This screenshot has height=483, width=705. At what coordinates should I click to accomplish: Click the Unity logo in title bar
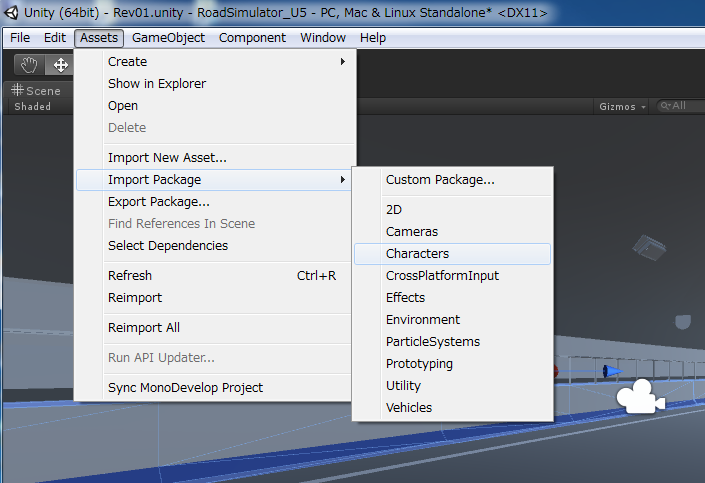(x=11, y=13)
